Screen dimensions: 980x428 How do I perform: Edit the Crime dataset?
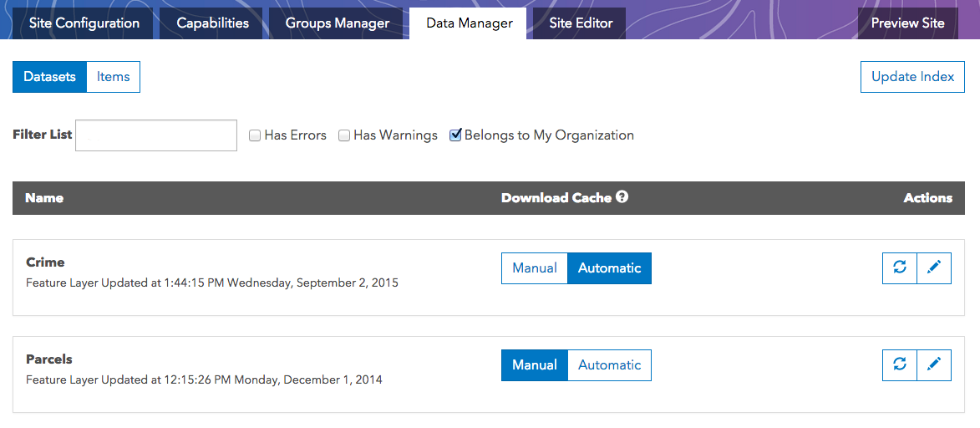[934, 267]
